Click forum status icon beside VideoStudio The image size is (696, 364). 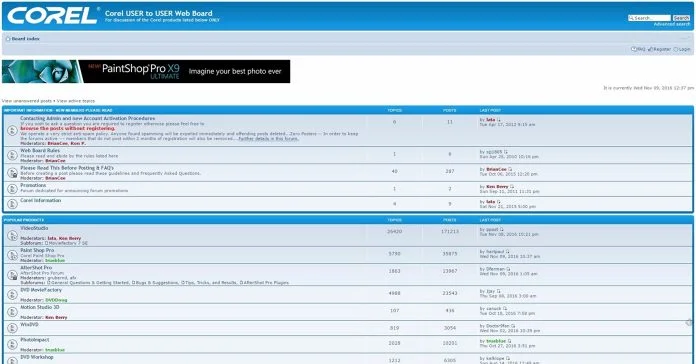tap(12, 236)
